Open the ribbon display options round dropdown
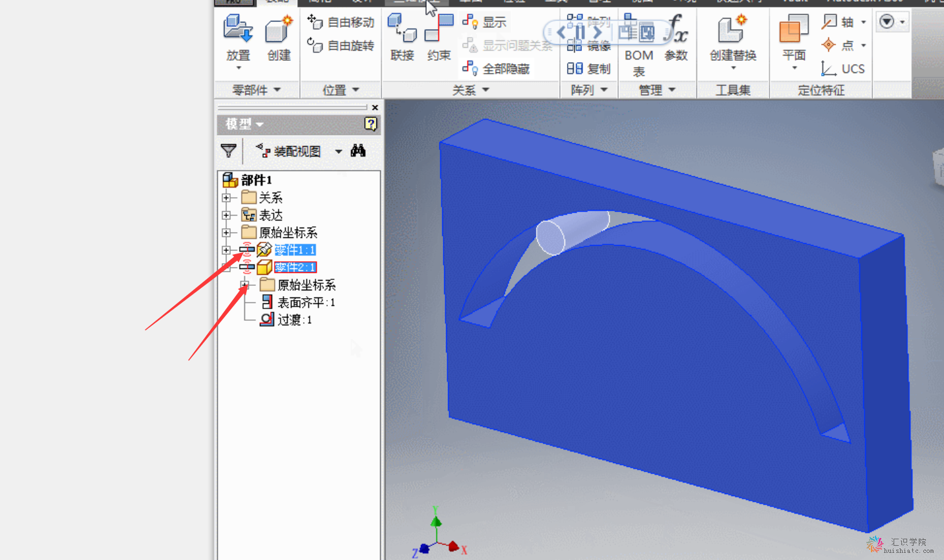Image resolution: width=944 pixels, height=560 pixels. coord(892,22)
